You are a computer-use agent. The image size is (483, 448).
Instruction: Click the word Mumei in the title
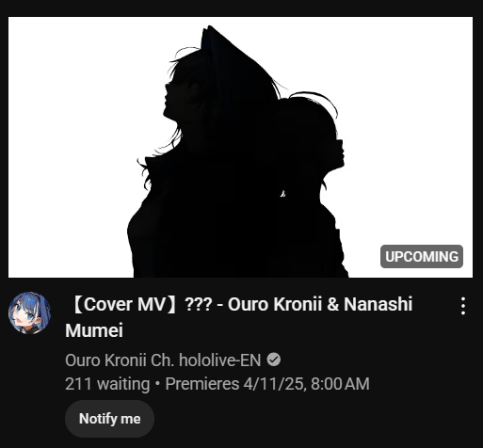pos(94,330)
